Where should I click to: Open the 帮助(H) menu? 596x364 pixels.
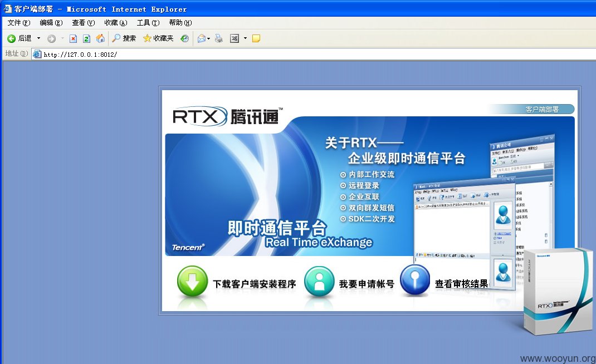click(x=180, y=23)
